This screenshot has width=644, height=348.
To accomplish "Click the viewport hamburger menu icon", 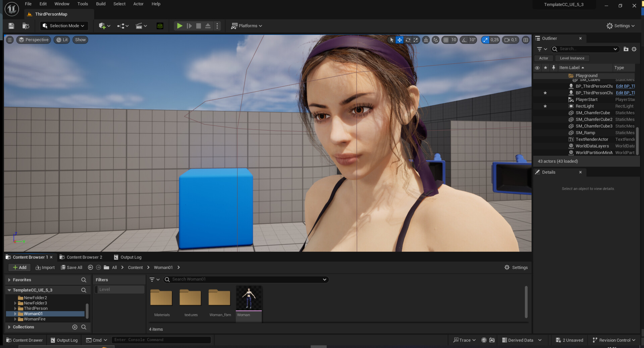I will [x=10, y=40].
